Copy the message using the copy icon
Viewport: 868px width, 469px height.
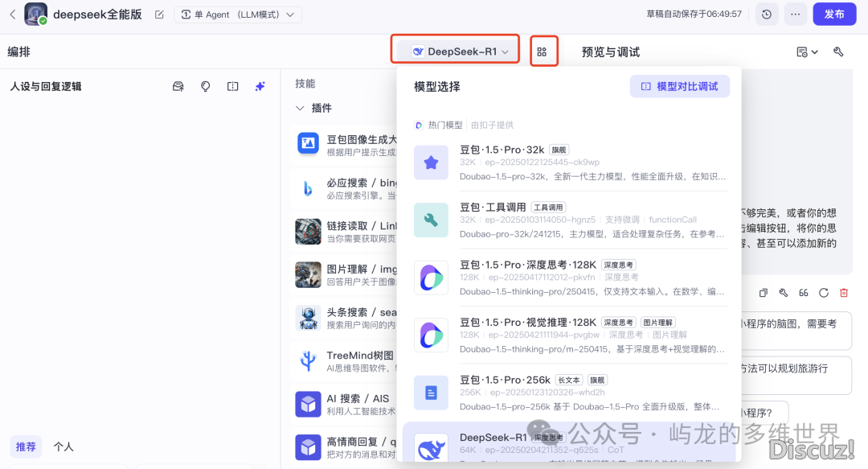point(764,293)
